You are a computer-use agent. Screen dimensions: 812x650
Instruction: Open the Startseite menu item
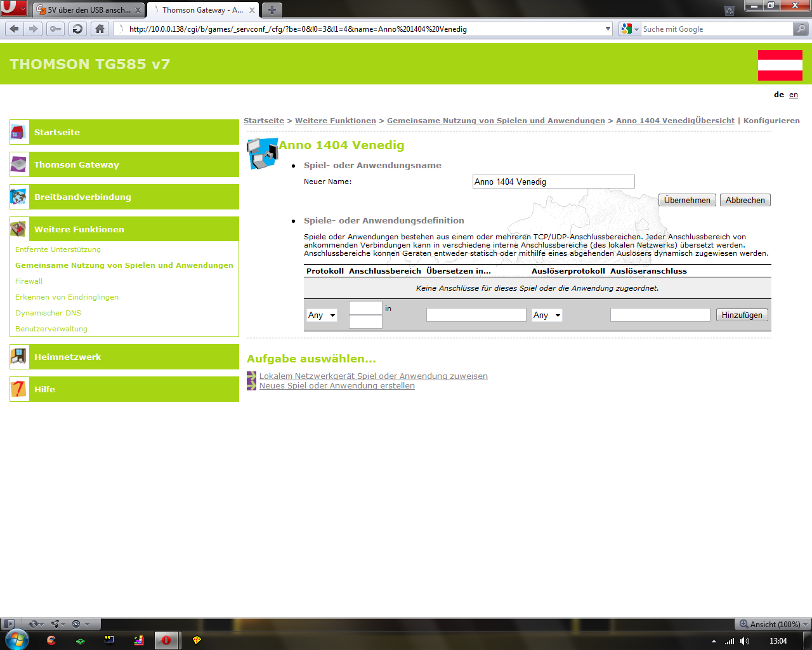point(124,132)
